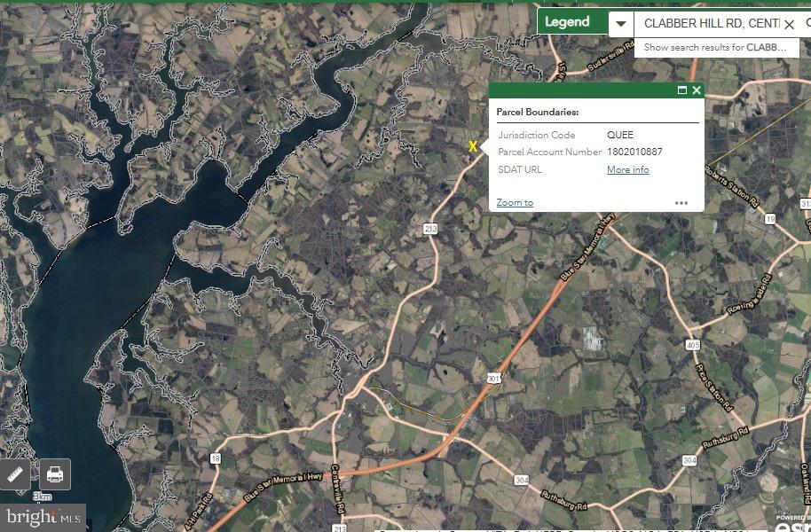Screen dimensions: 811x532
Task: Expand the search source dropdown arrow
Action: click(621, 24)
